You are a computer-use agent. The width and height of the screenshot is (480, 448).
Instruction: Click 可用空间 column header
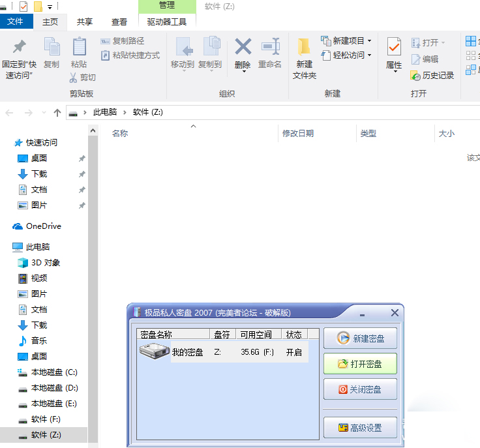[258, 335]
